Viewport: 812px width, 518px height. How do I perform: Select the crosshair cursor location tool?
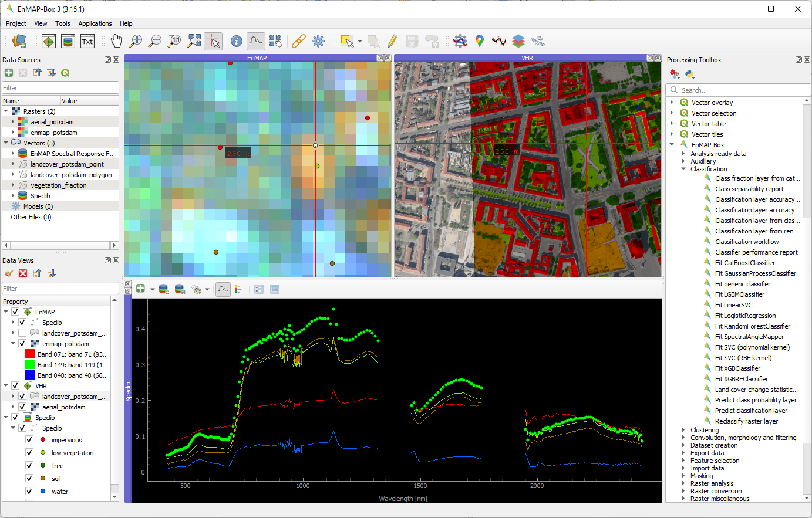click(x=213, y=41)
